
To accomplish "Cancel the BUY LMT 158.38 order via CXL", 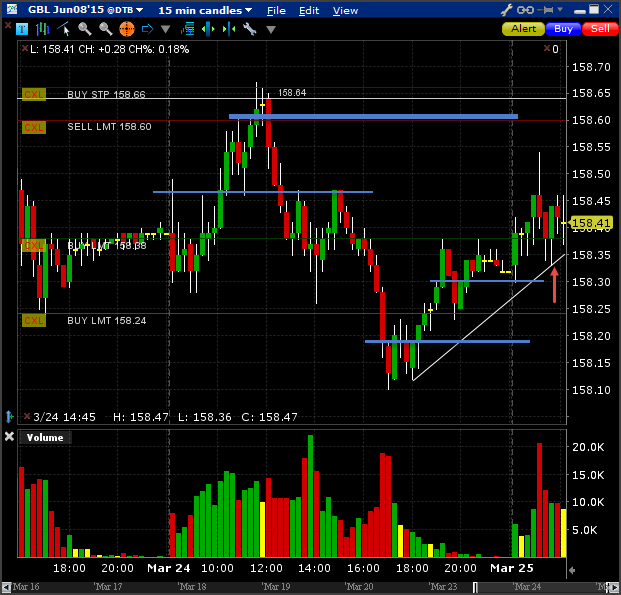I will point(34,246).
